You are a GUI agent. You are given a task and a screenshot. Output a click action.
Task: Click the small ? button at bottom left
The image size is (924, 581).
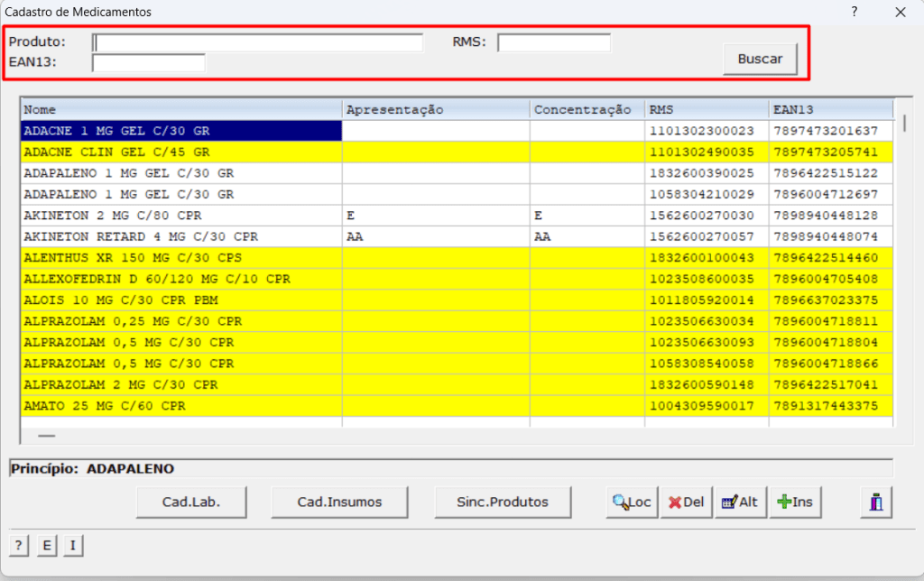tap(18, 545)
